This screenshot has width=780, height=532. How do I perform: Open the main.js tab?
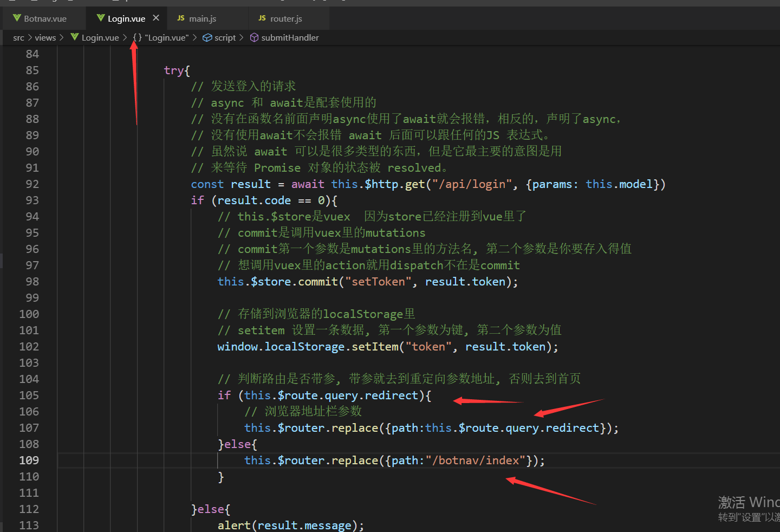click(x=203, y=18)
